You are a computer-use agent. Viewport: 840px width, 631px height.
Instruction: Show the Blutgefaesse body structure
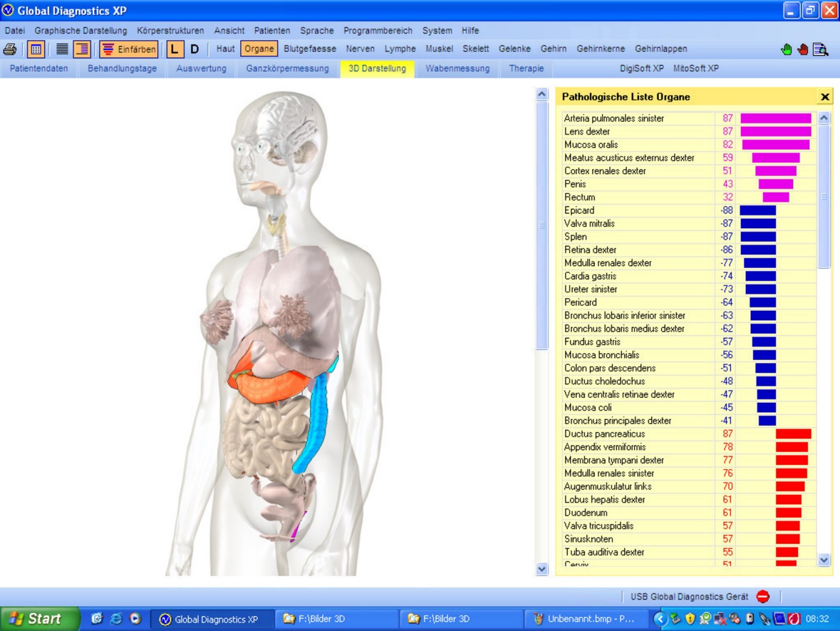click(x=310, y=49)
